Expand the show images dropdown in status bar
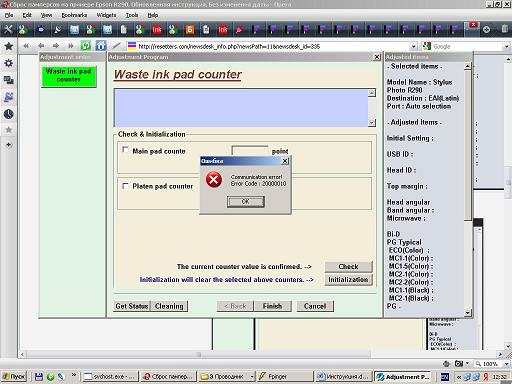512x384 pixels. click(x=467, y=363)
